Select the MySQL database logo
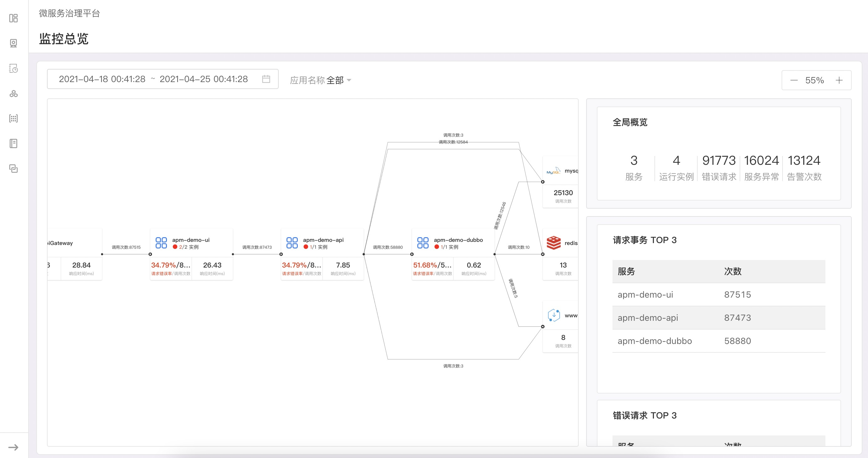The height and width of the screenshot is (458, 868). [554, 170]
